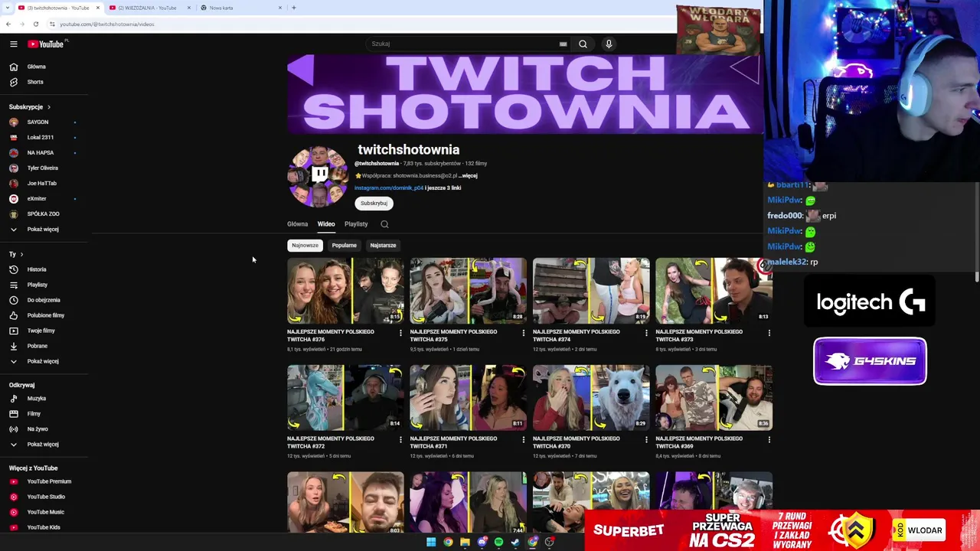
Task: Sort videos by Popularne
Action: [x=344, y=246]
